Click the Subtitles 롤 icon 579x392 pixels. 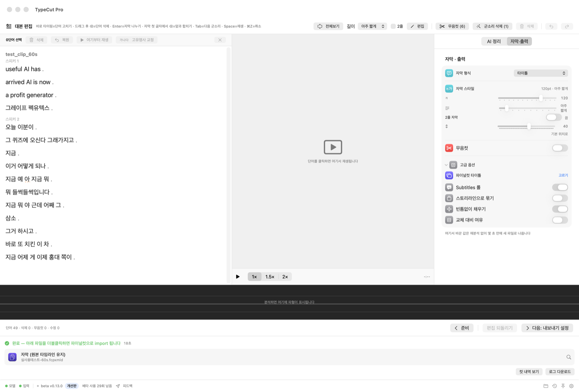pyautogui.click(x=449, y=187)
